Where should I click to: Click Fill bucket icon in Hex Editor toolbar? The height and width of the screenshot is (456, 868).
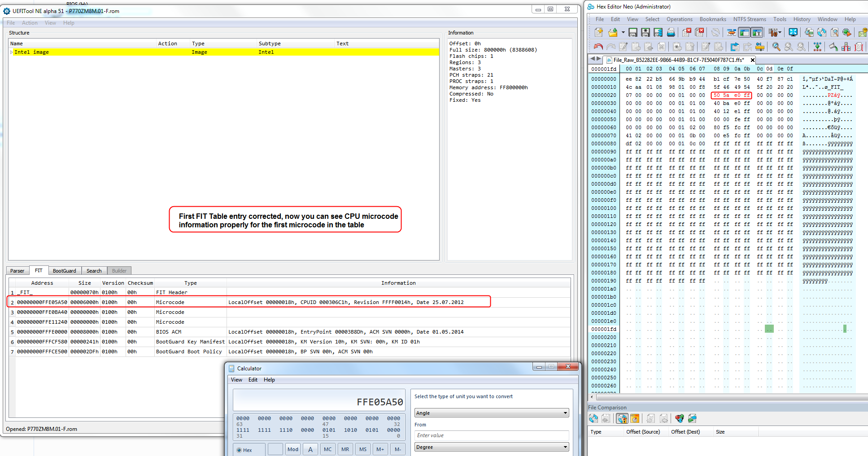click(x=833, y=47)
